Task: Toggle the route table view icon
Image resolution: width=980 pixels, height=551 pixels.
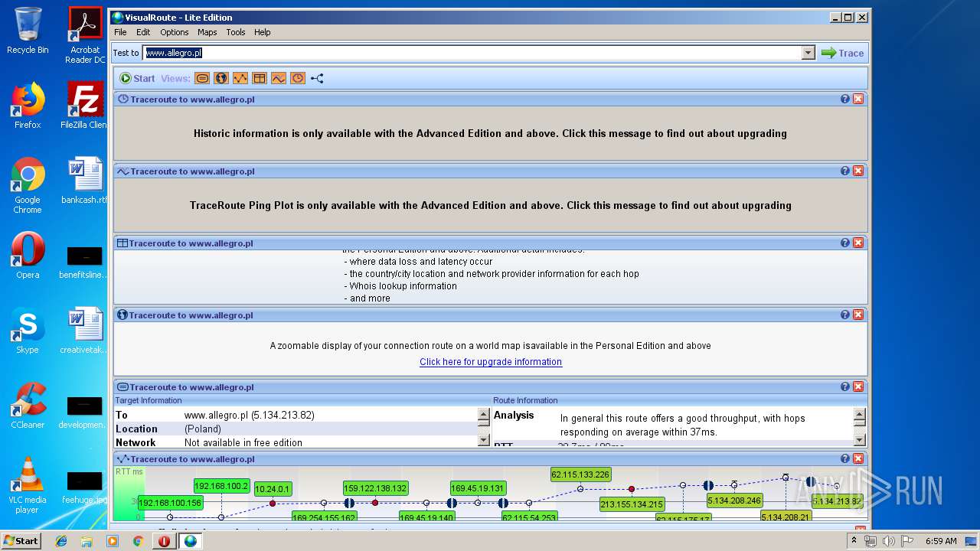Action: point(260,78)
